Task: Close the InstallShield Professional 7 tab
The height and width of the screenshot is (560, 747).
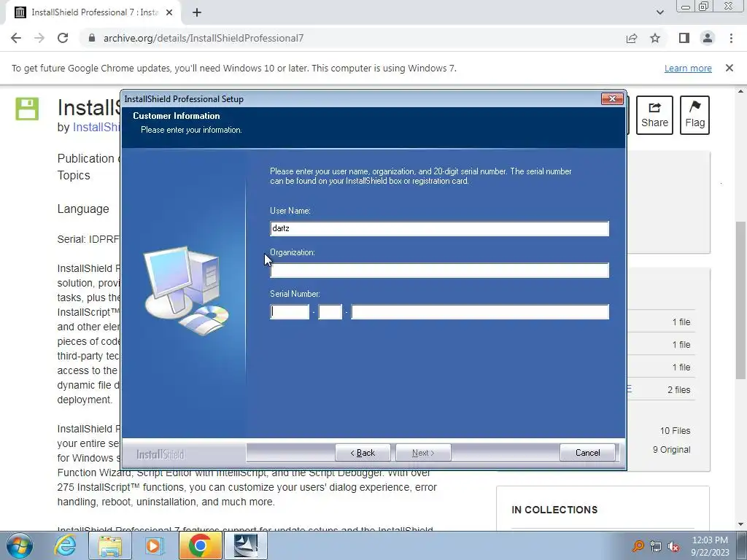Action: (x=169, y=12)
